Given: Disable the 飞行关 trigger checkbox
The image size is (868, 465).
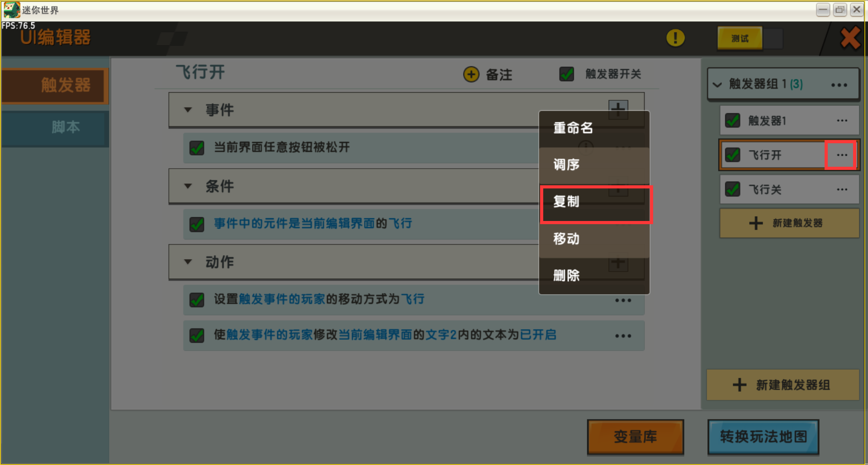Looking at the screenshot, I should point(732,189).
